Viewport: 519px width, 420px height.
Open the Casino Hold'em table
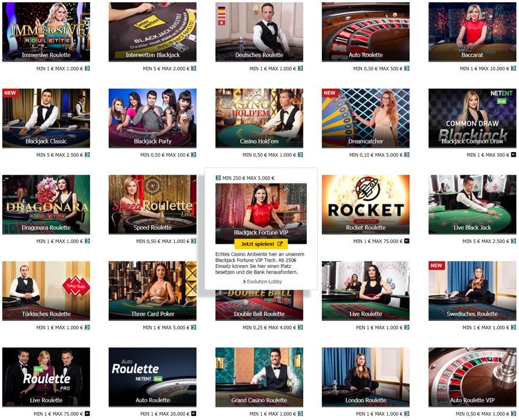pos(259,118)
